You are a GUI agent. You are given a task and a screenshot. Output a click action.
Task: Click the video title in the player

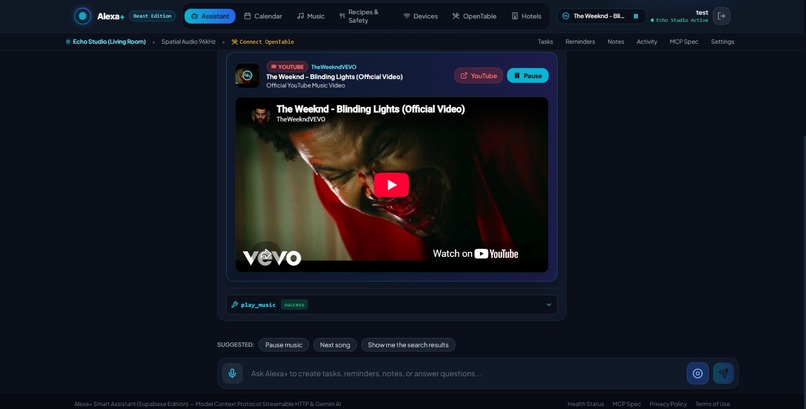(x=370, y=109)
